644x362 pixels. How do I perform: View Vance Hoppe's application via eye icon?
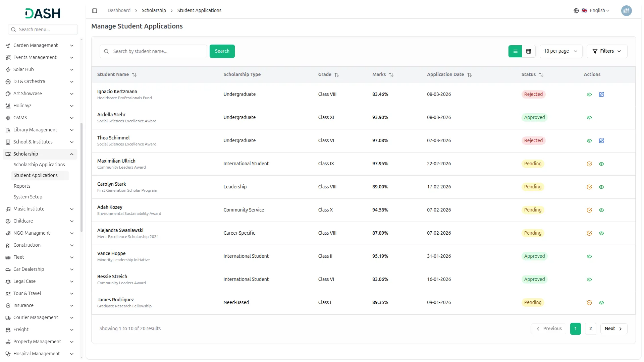click(589, 256)
